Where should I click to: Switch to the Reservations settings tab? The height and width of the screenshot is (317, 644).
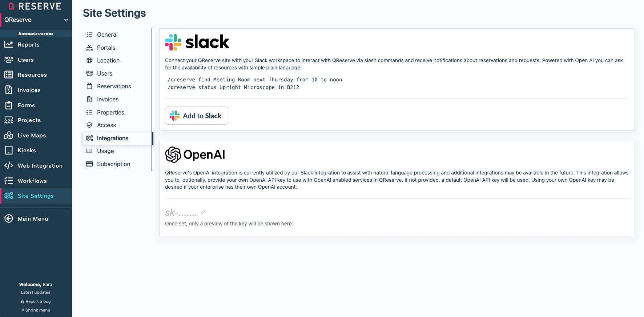point(114,86)
